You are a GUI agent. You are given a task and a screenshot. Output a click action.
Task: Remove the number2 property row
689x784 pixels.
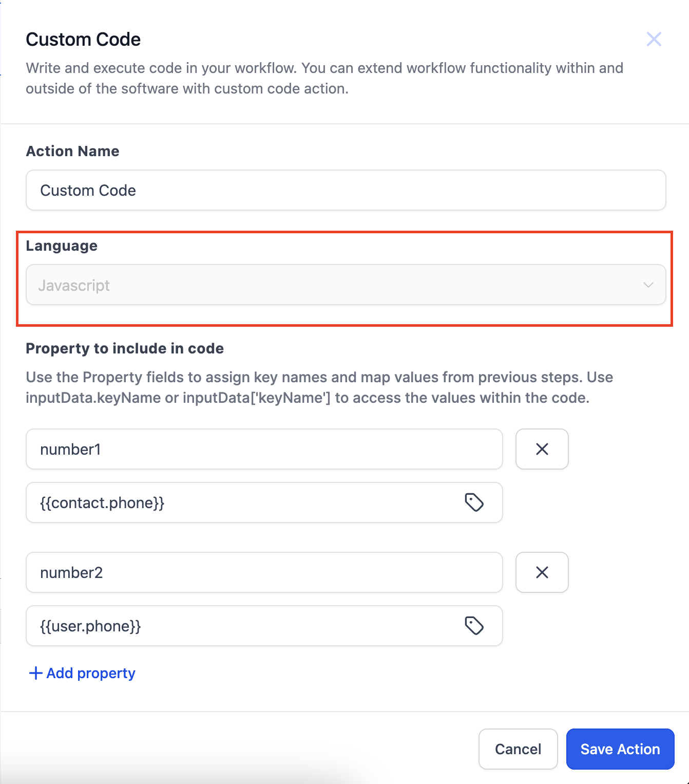542,572
